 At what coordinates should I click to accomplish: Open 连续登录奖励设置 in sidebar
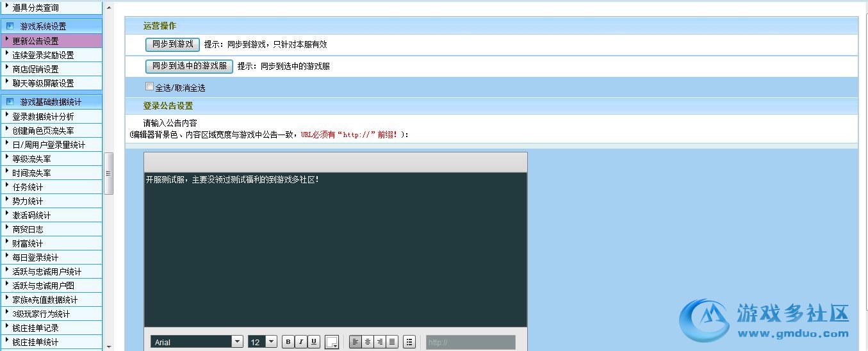(x=51, y=54)
